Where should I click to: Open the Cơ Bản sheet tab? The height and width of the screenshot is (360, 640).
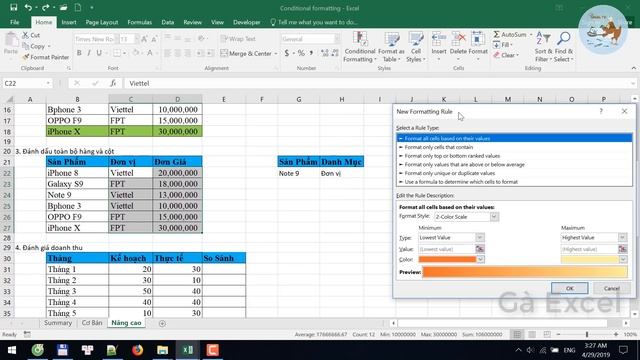click(92, 323)
